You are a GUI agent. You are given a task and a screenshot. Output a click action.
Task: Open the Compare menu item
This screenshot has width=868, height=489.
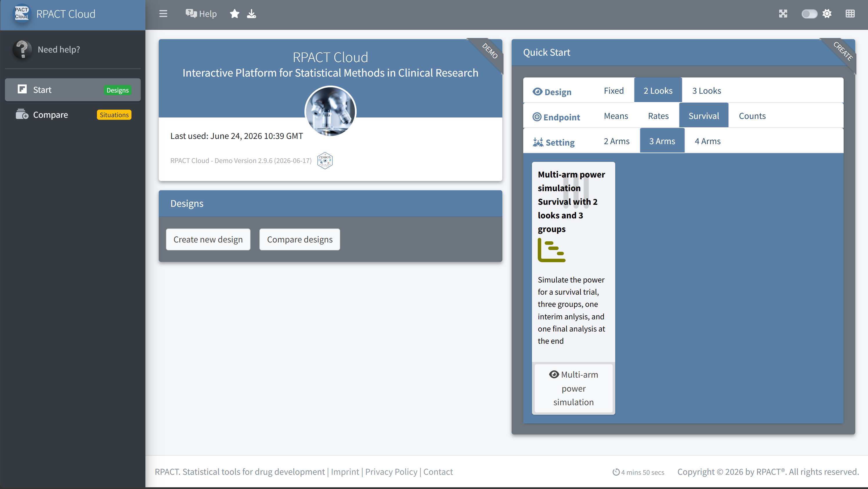click(x=73, y=115)
